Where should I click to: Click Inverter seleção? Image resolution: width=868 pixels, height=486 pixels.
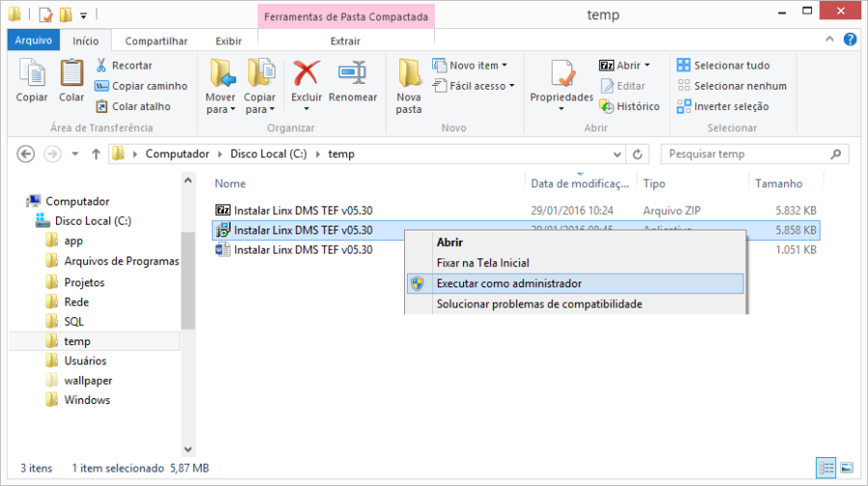[x=722, y=106]
